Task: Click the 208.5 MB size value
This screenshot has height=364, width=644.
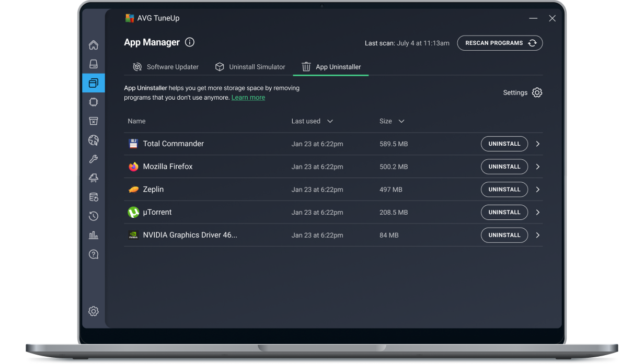Action: click(x=394, y=213)
